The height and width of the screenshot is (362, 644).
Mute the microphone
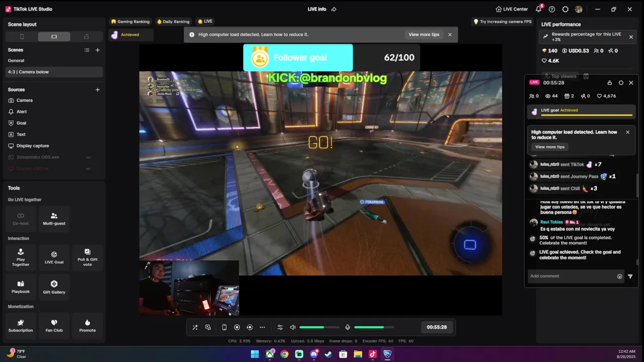coord(347,327)
